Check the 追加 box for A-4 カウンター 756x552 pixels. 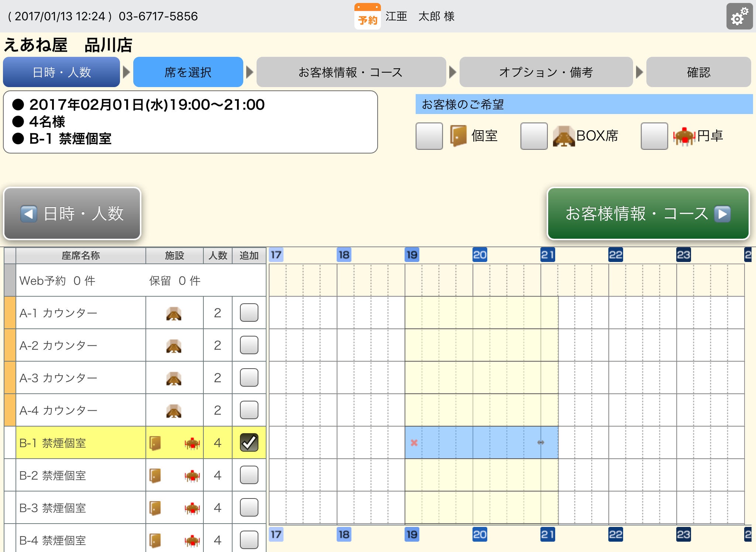pos(249,410)
